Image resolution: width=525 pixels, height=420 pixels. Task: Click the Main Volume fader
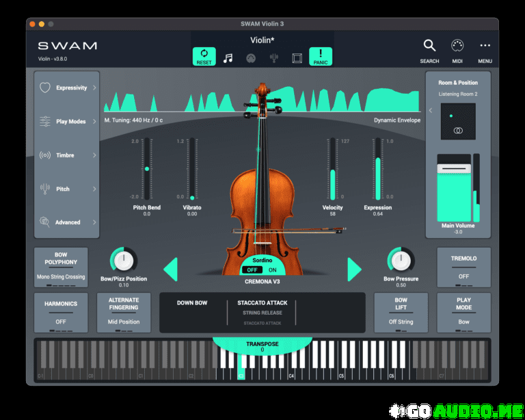tap(454, 168)
